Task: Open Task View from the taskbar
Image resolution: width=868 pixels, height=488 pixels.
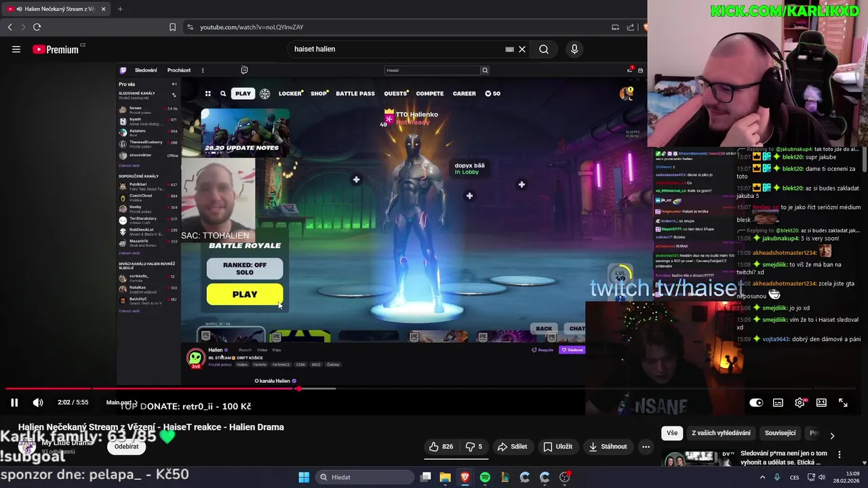Action: (x=425, y=477)
